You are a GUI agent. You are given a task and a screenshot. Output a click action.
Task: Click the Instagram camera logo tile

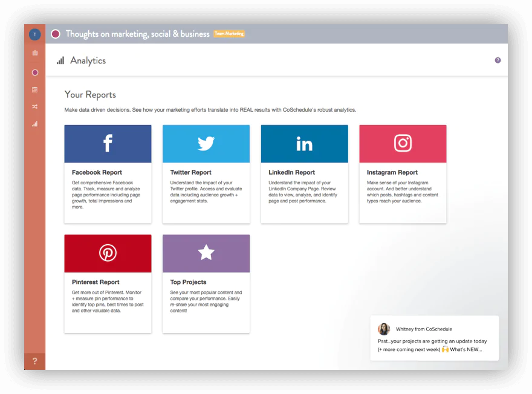coord(403,144)
